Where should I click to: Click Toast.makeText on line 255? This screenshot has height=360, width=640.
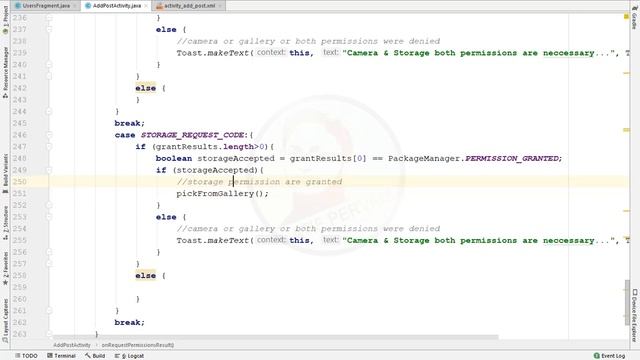[x=213, y=240]
